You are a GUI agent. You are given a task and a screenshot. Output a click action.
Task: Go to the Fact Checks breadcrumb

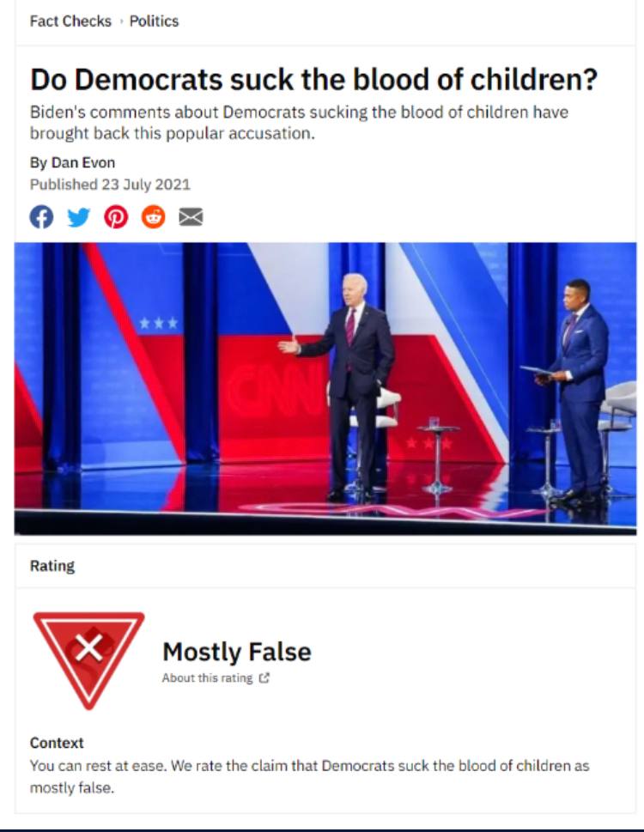click(x=70, y=21)
